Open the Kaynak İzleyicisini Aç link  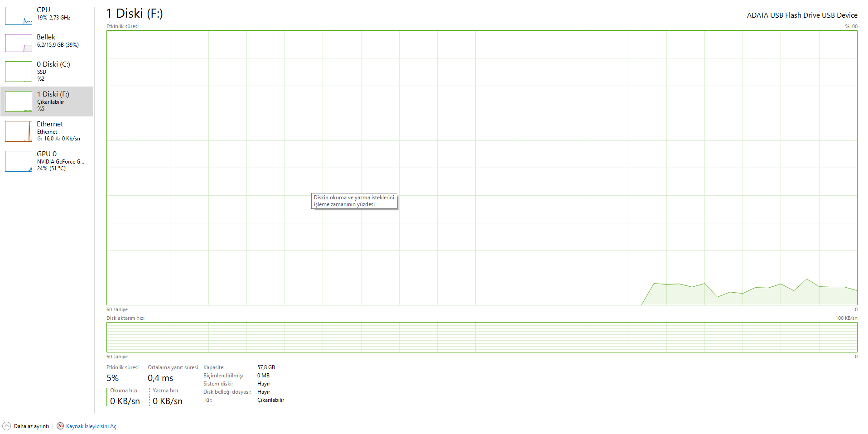tap(91, 426)
